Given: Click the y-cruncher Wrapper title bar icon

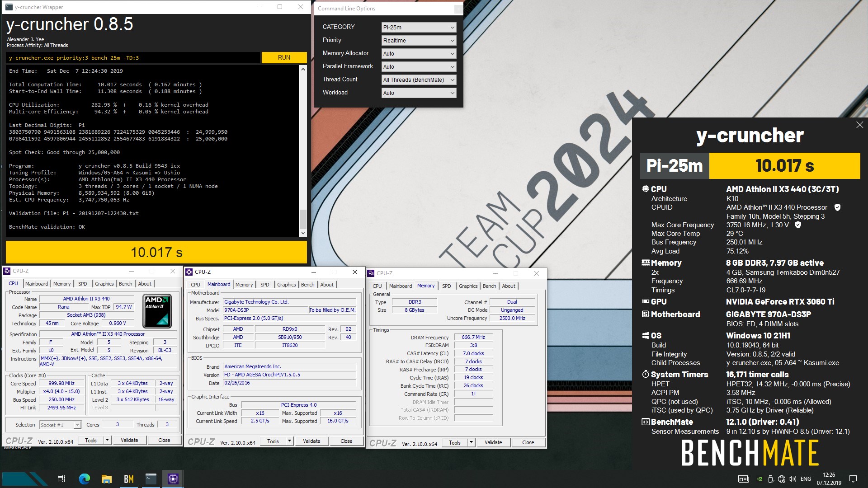Looking at the screenshot, I should coord(9,7).
